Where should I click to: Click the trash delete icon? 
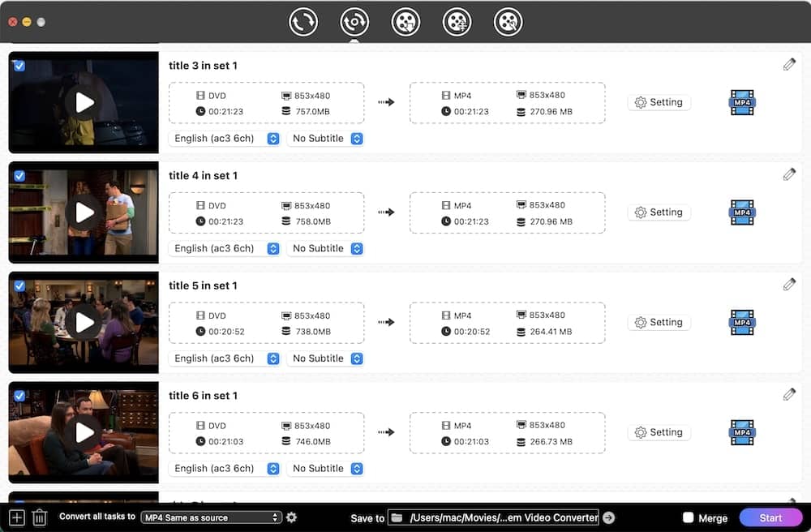point(39,517)
